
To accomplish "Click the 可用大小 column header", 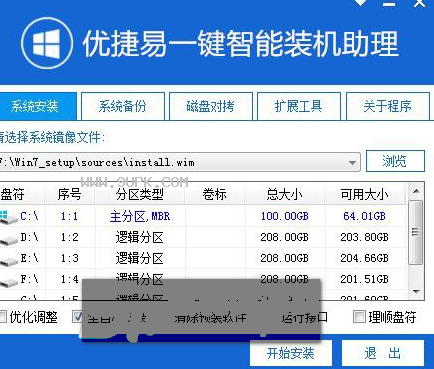I will [x=365, y=194].
